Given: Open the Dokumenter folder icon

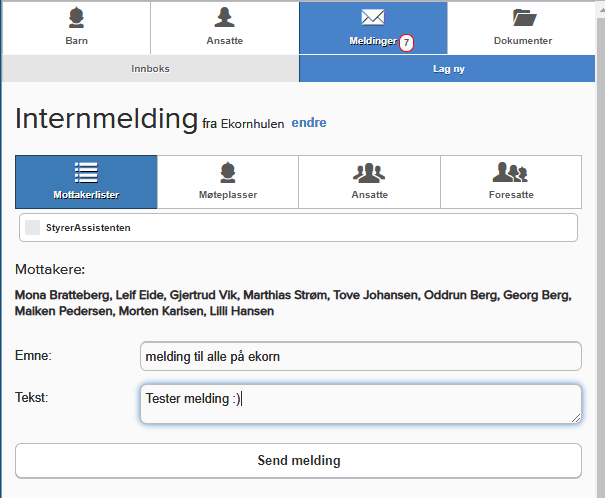Looking at the screenshot, I should pyautogui.click(x=524, y=18).
